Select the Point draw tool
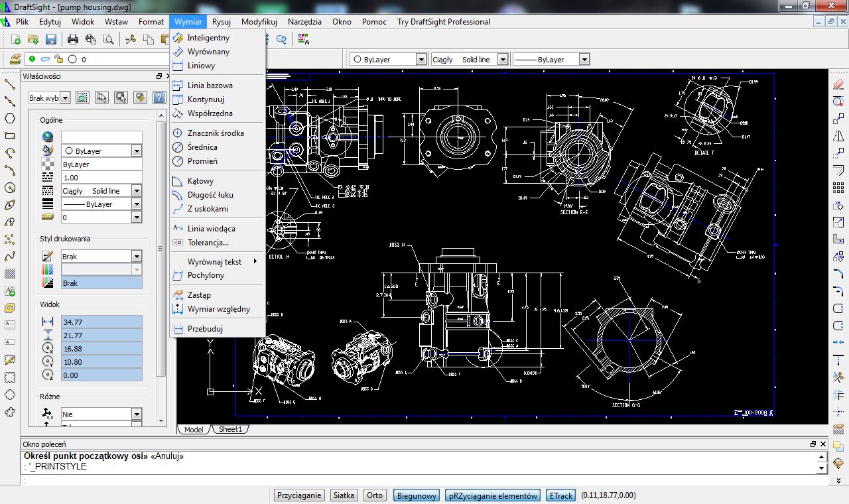The width and height of the screenshot is (849, 504). click(10, 239)
